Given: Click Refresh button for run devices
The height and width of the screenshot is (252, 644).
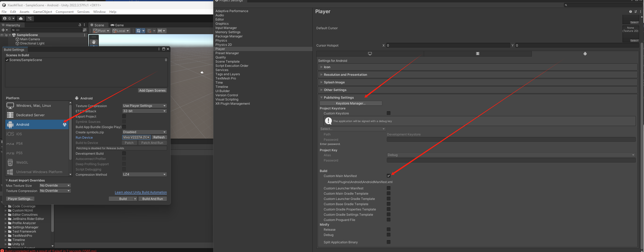Looking at the screenshot, I should click(159, 137).
